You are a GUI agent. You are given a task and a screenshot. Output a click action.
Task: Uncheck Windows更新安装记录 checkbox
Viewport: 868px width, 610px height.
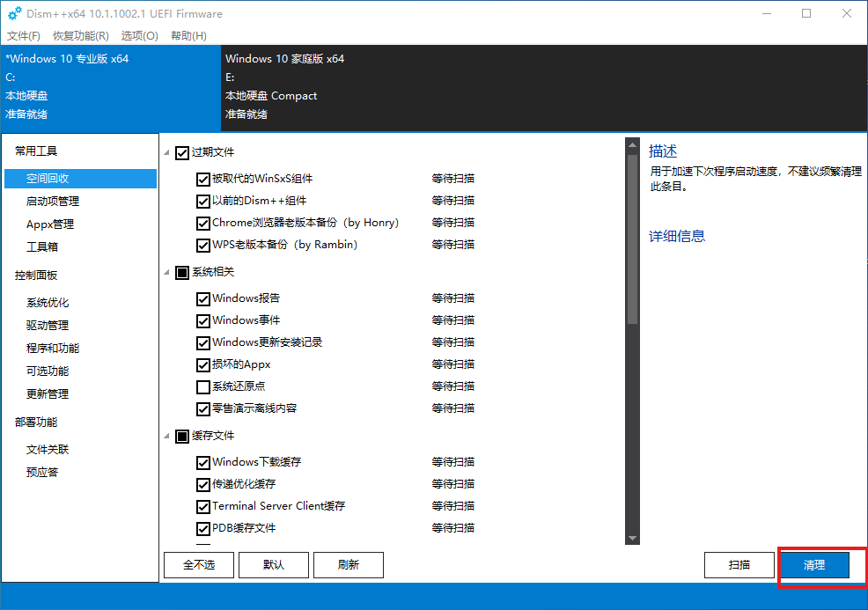click(x=203, y=342)
